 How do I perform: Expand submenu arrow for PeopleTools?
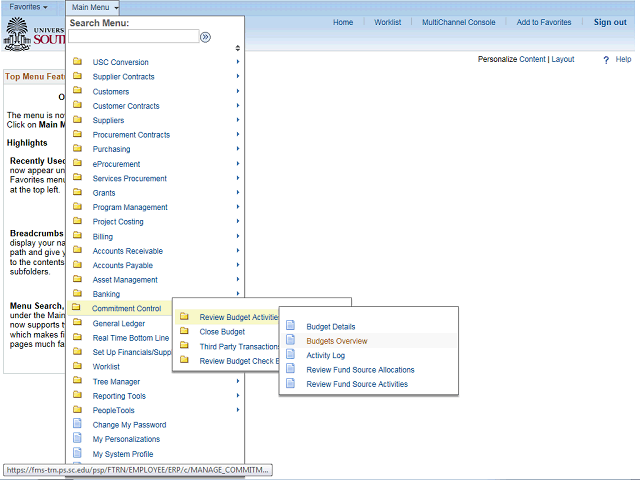(238, 410)
